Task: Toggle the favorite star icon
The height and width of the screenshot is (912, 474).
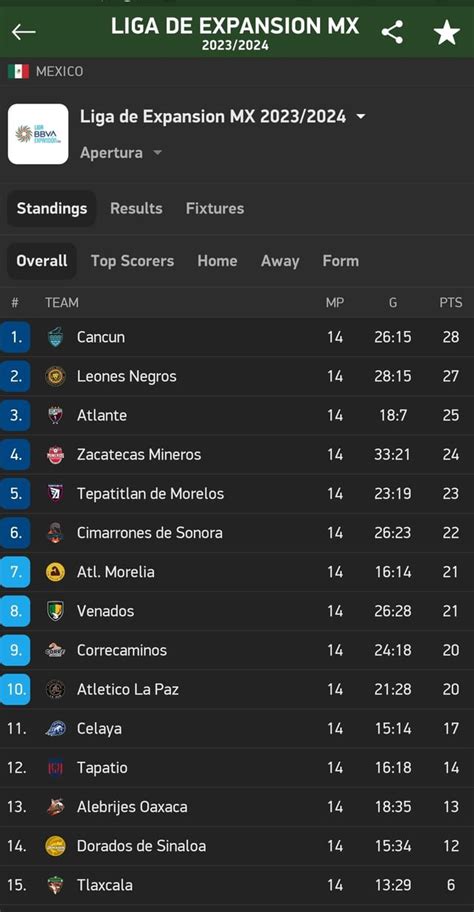Action: (x=447, y=33)
